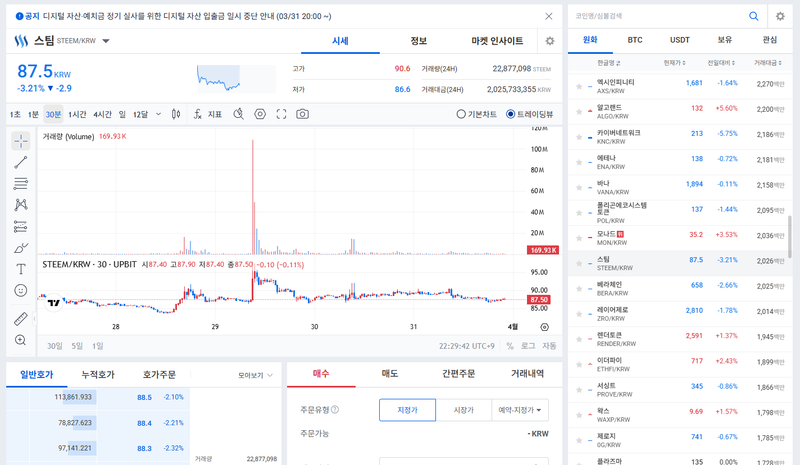This screenshot has width=800, height=465.
Task: Favorite the 알고랜드 ALGO/KRW star
Action: (x=578, y=109)
